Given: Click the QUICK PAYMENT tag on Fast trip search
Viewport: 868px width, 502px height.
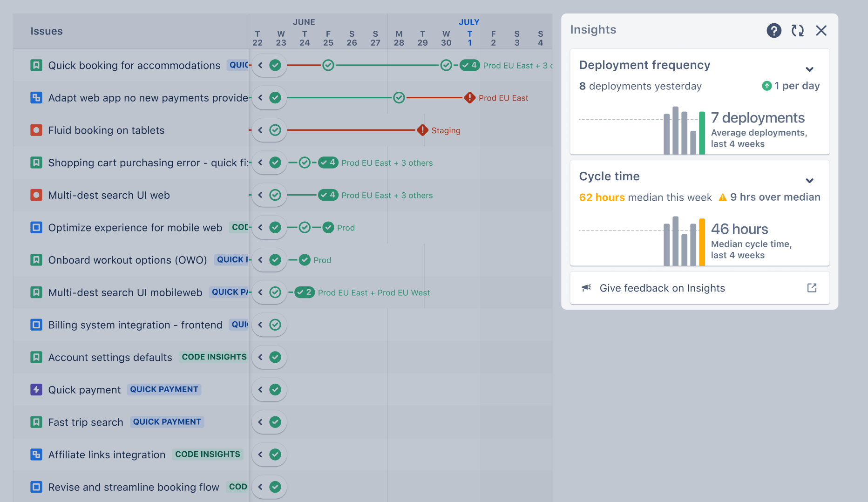Looking at the screenshot, I should (167, 422).
